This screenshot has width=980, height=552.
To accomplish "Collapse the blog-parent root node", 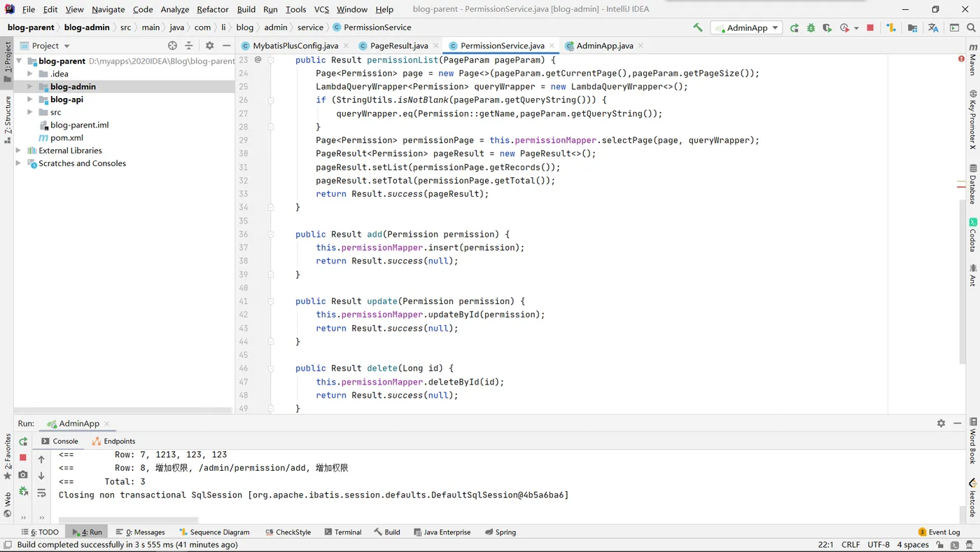I will point(19,61).
